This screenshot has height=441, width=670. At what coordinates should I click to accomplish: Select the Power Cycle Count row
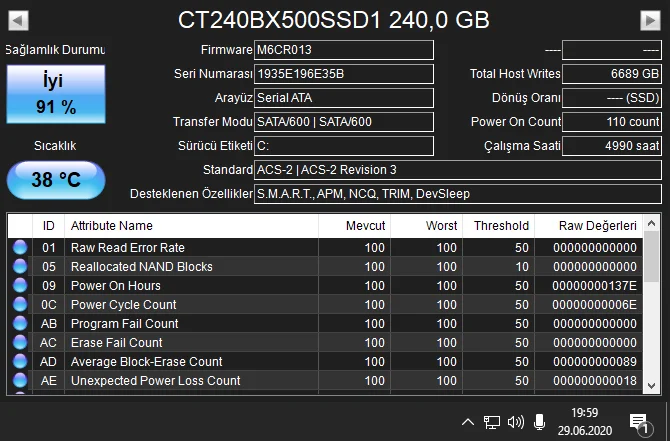pos(325,304)
